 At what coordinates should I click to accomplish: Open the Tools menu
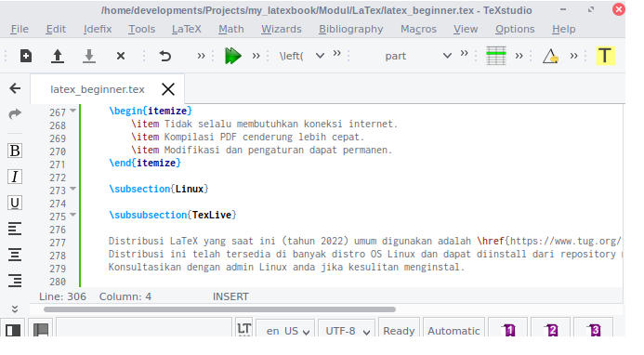tap(141, 29)
